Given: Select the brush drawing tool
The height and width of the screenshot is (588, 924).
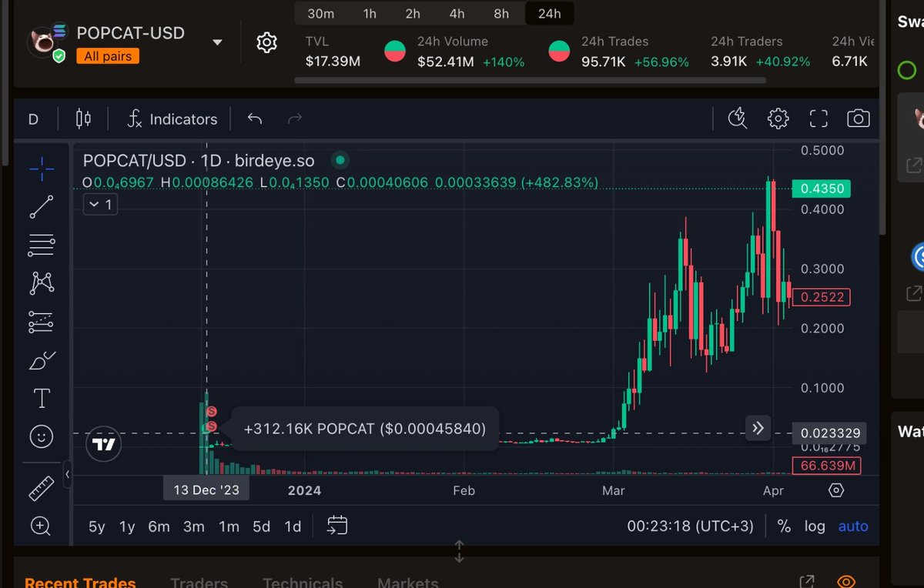Looking at the screenshot, I should 42,360.
